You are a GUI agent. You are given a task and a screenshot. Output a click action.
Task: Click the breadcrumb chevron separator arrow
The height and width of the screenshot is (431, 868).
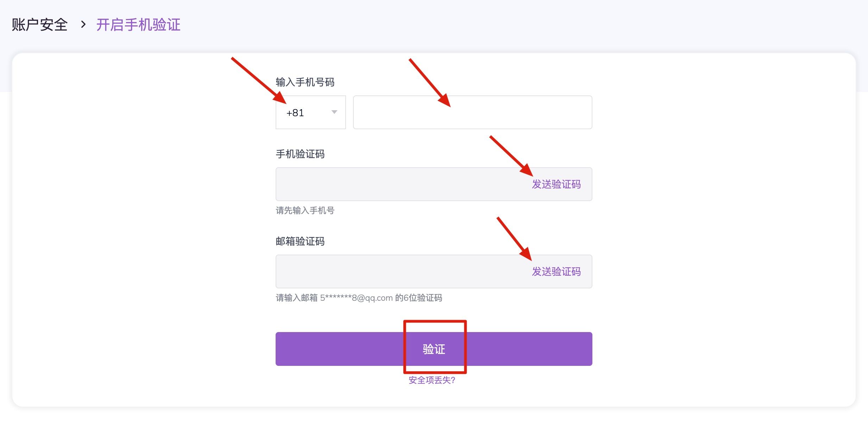click(83, 25)
